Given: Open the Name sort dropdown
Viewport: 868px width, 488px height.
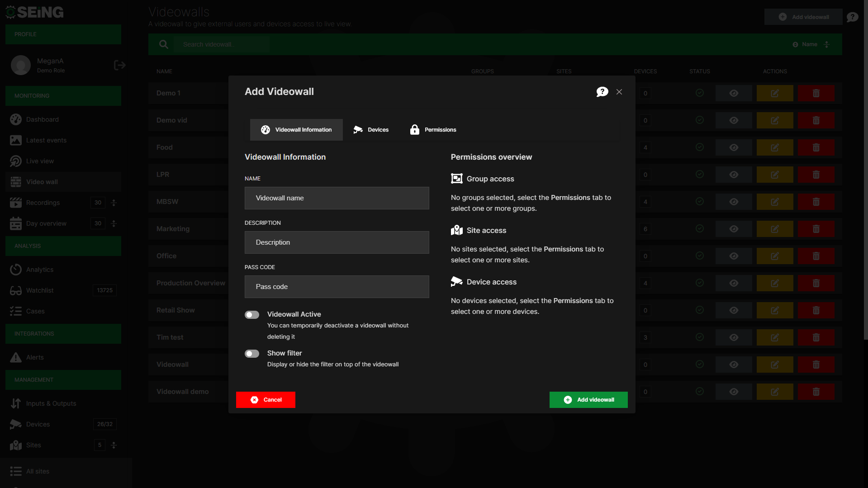Looking at the screenshot, I should [811, 44].
